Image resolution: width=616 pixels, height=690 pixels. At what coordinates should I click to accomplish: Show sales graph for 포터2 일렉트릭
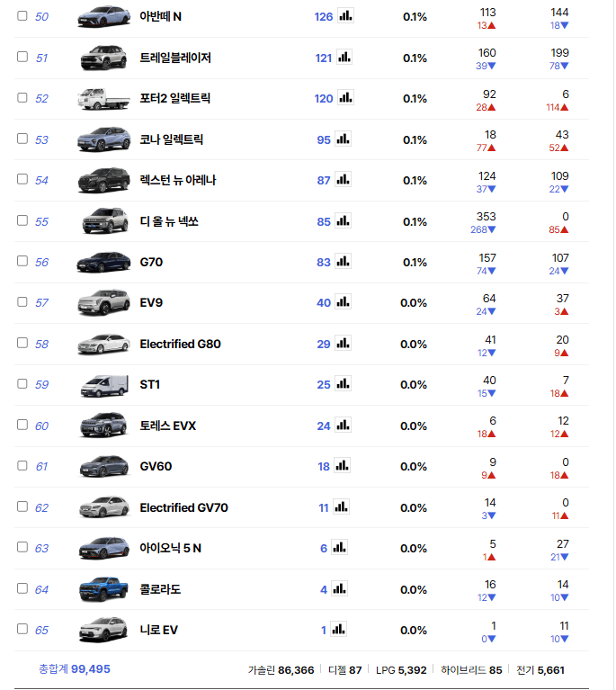[x=345, y=97]
